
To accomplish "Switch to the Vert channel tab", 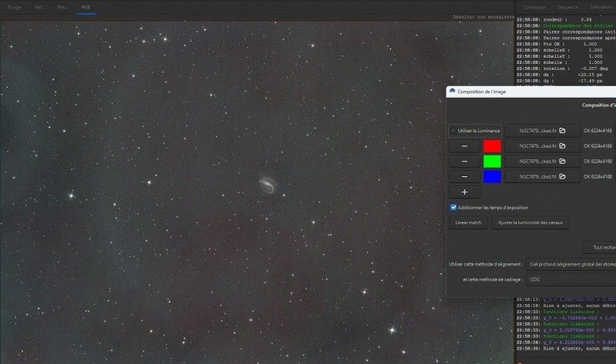I will coord(38,7).
